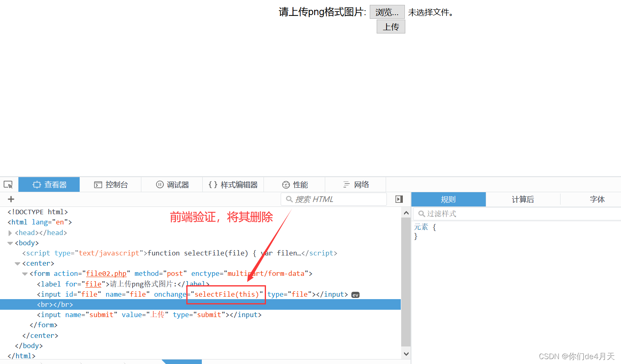The height and width of the screenshot is (364, 621).
Task: Click the 浏览... file browse button
Action: tap(387, 12)
